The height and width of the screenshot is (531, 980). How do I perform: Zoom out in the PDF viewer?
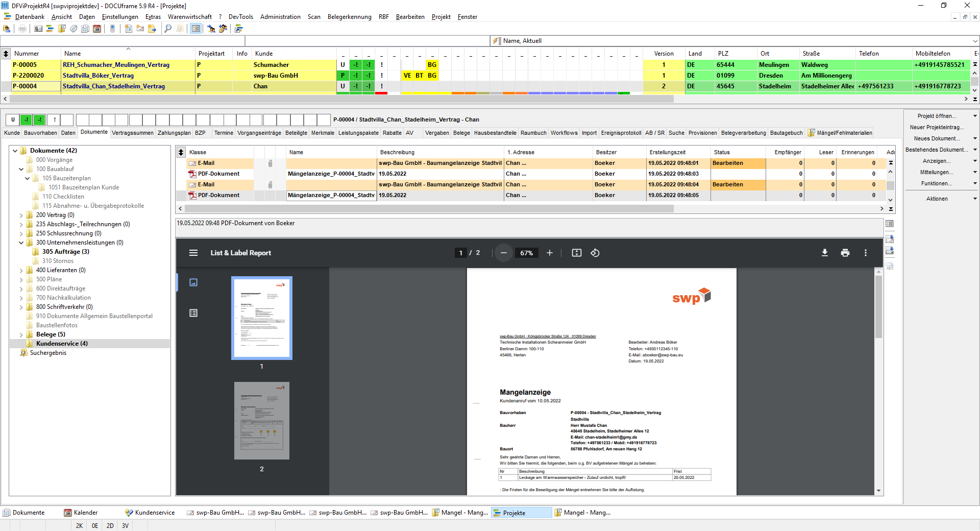tap(504, 253)
